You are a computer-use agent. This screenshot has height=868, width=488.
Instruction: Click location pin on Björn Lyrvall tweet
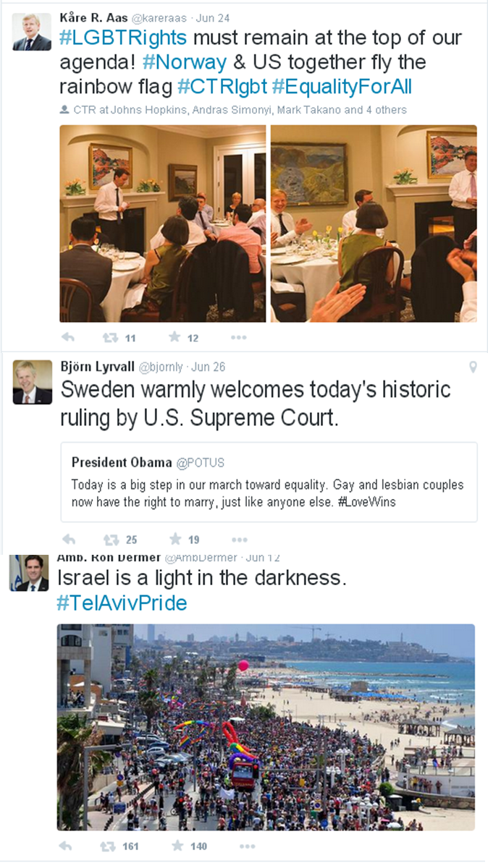click(473, 367)
